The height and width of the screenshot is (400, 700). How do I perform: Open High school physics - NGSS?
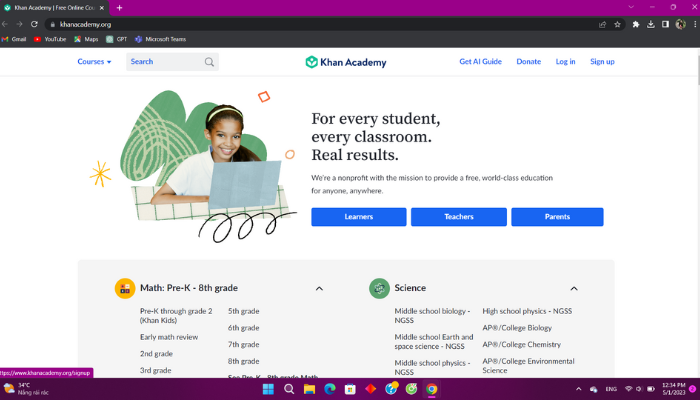527,311
